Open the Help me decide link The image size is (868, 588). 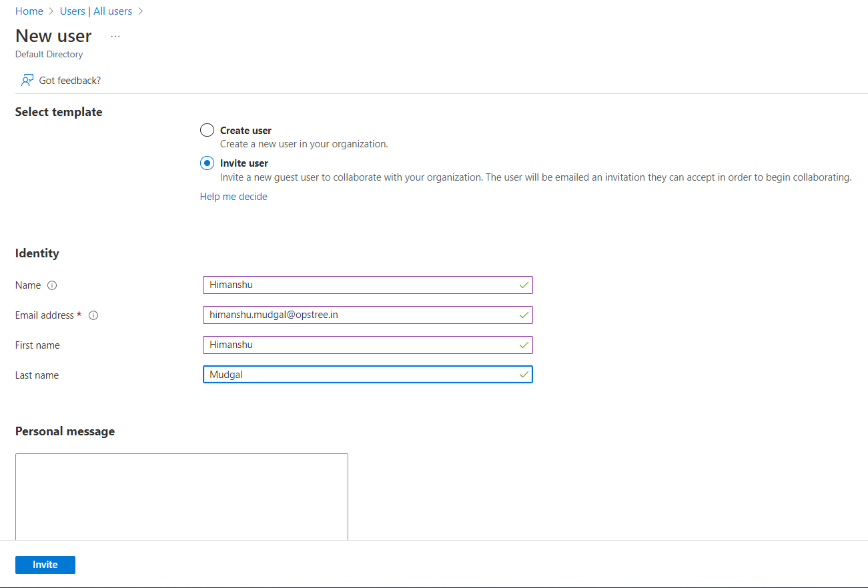234,197
